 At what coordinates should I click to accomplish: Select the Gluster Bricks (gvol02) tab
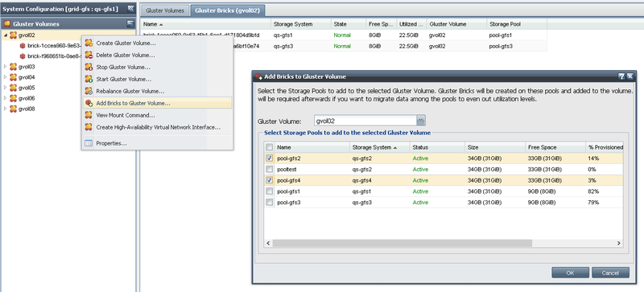tap(228, 10)
